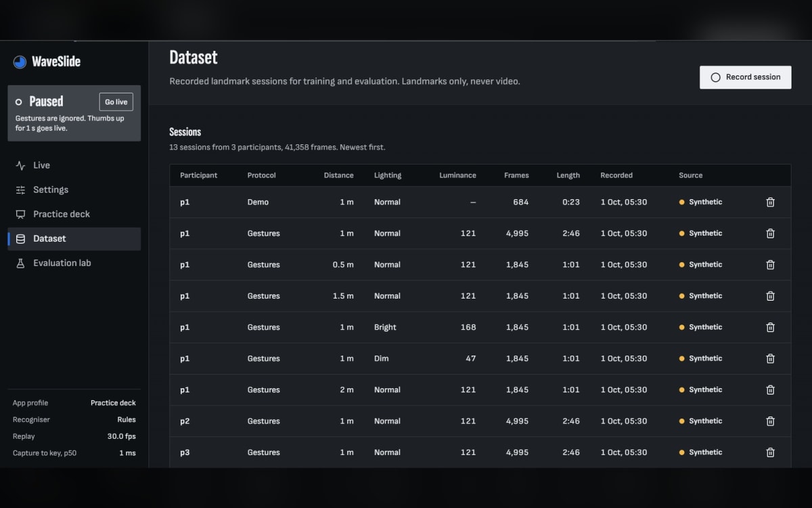Viewport: 812px width, 508px height.
Task: Go to the Evaluation lab page
Action: tap(74, 263)
